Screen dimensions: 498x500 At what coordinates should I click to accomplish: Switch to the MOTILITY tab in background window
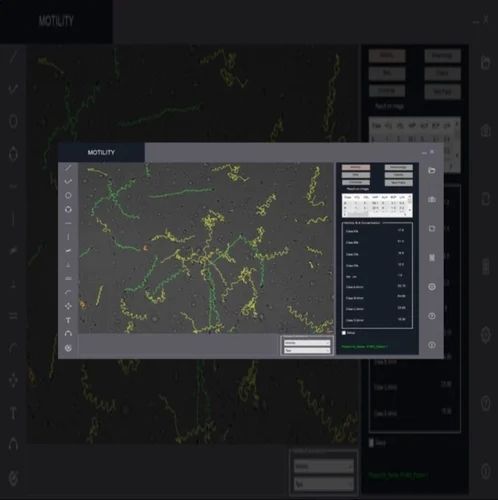(x=56, y=21)
